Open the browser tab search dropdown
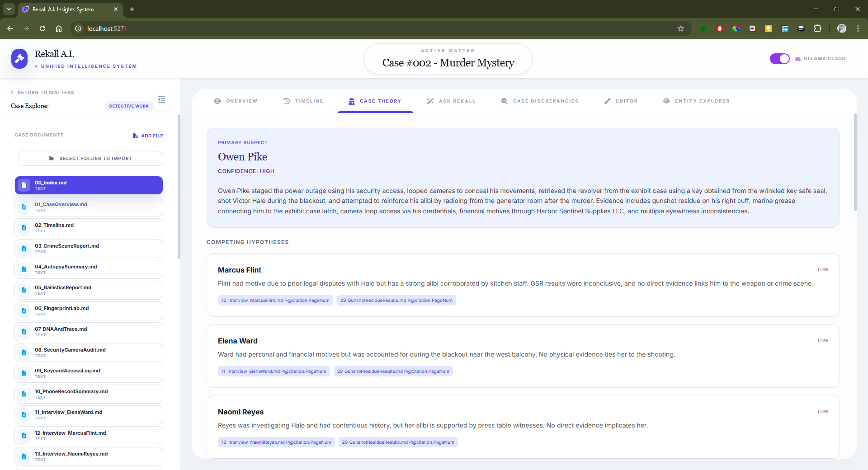Viewport: 868px width, 470px height. pyautogui.click(x=9, y=9)
